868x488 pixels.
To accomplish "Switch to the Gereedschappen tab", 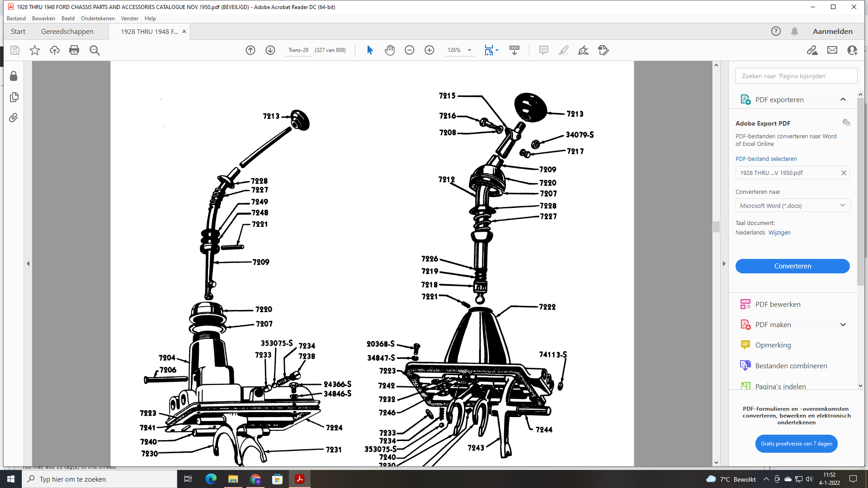I will (67, 32).
